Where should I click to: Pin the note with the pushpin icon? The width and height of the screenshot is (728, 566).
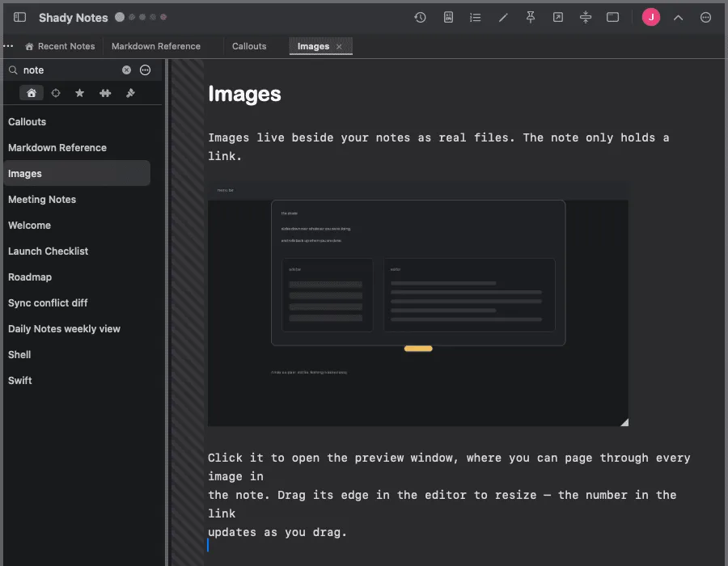pos(530,18)
